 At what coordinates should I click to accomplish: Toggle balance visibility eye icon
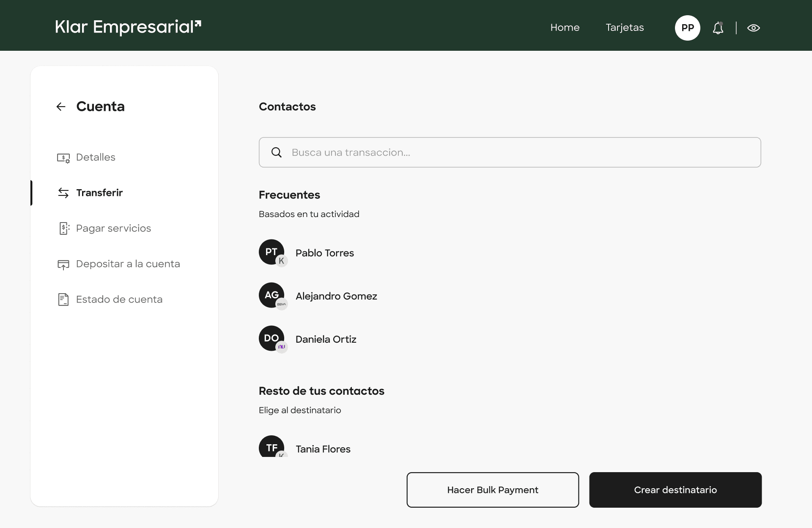pyautogui.click(x=753, y=28)
